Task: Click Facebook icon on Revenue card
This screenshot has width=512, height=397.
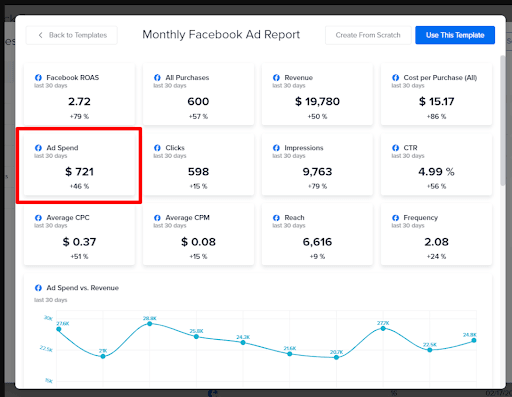Action: tap(276, 78)
